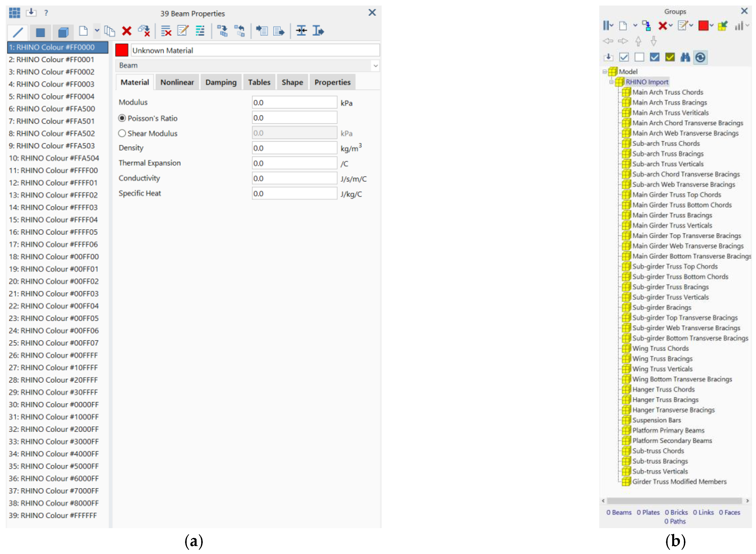The width and height of the screenshot is (756, 554).
Task: Select the Shear Modulus radio button
Action: [x=122, y=133]
